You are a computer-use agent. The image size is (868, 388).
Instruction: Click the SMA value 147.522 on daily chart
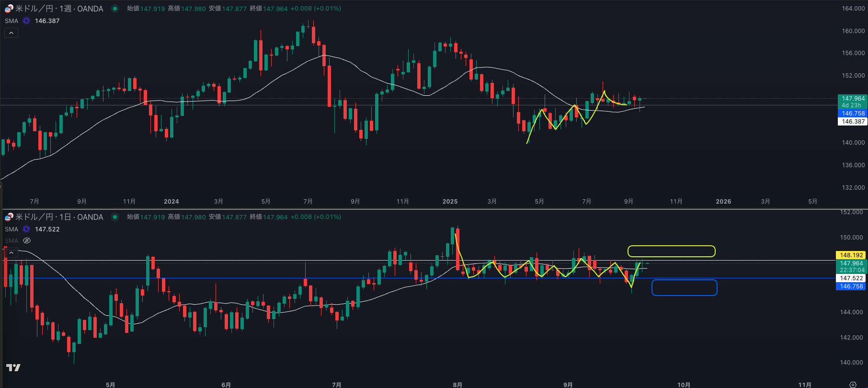click(47, 229)
